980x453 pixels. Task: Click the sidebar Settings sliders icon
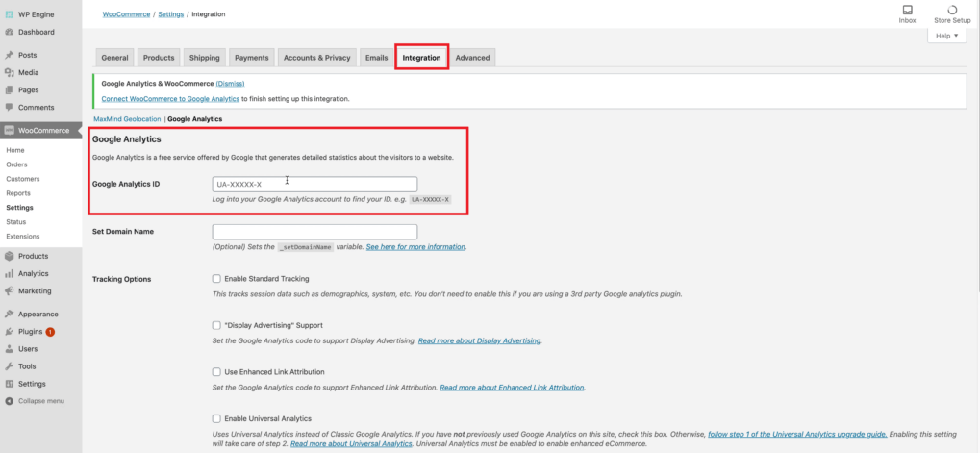coord(10,385)
